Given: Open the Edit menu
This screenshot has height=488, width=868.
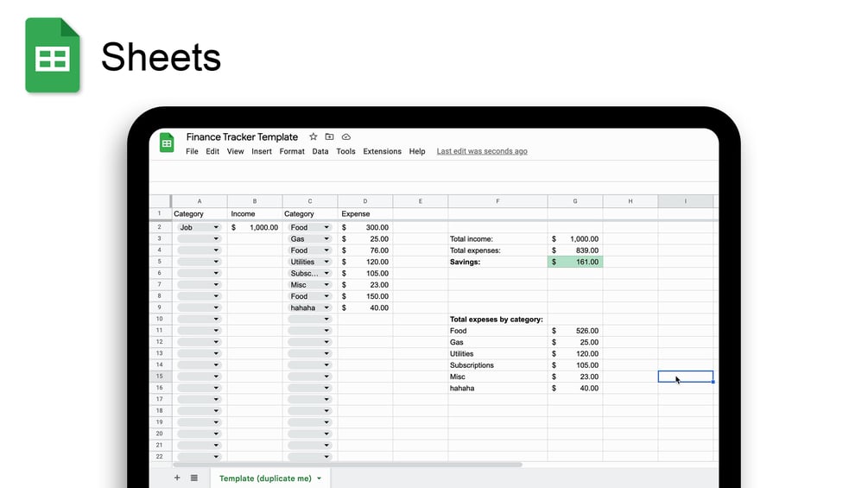Looking at the screenshot, I should (x=212, y=151).
